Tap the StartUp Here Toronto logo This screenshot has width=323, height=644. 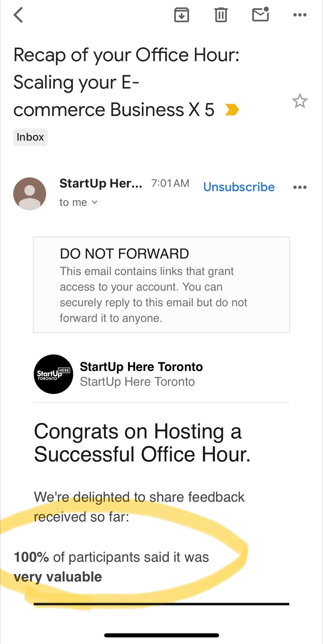(x=53, y=374)
